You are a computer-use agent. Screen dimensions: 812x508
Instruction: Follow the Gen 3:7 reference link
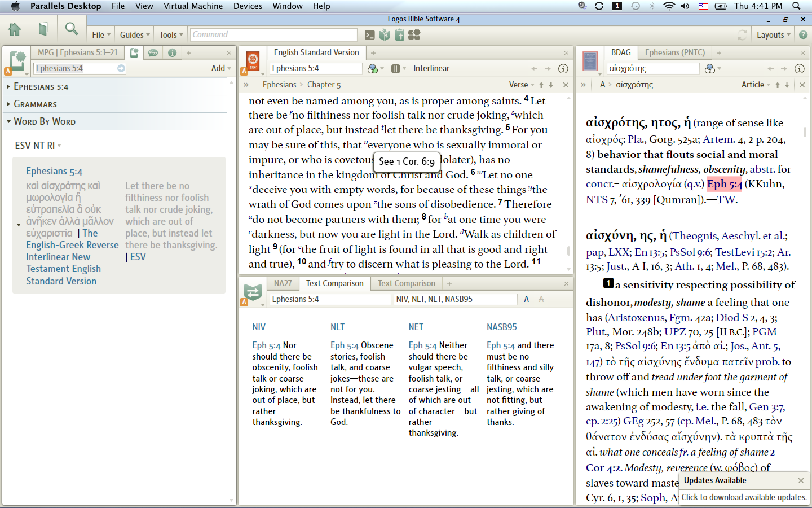tap(767, 406)
